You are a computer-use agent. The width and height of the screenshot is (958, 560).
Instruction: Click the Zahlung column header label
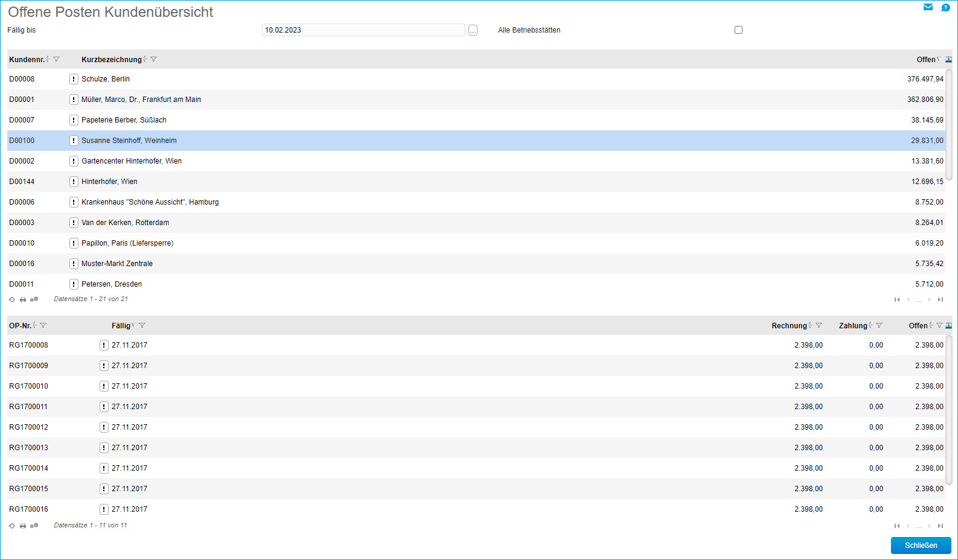click(x=853, y=326)
